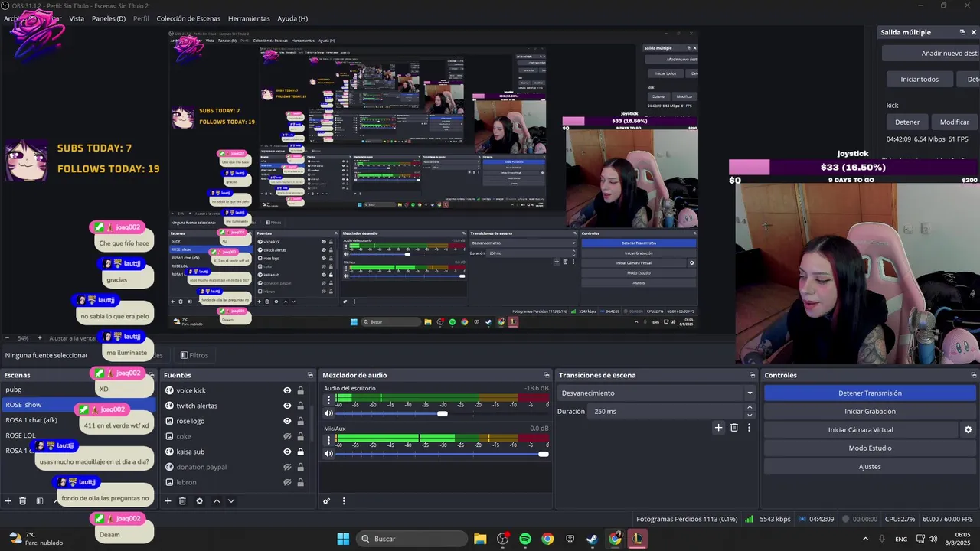
Task: Click Modificar for kick output
Action: [954, 122]
